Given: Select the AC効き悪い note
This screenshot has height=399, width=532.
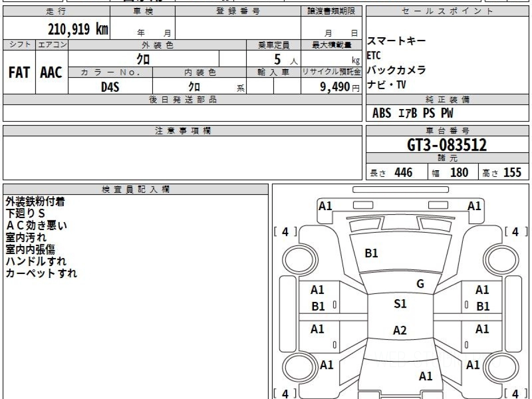Looking at the screenshot, I should pos(36,225).
